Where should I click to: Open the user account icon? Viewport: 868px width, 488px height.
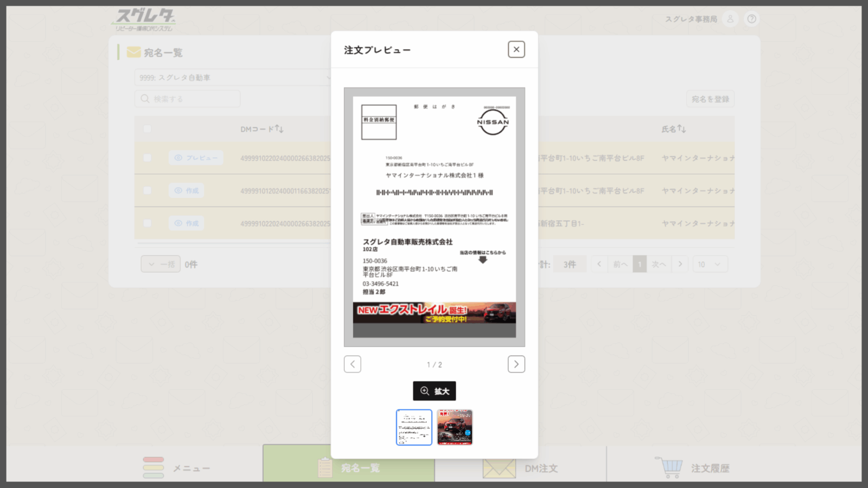(730, 19)
